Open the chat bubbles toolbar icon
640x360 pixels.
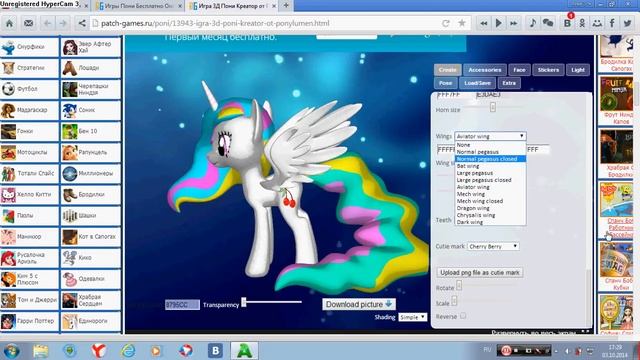[548, 23]
